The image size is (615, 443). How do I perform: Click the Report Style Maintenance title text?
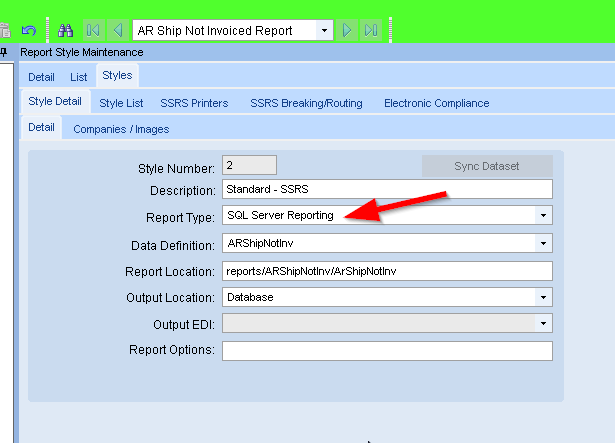[x=82, y=52]
